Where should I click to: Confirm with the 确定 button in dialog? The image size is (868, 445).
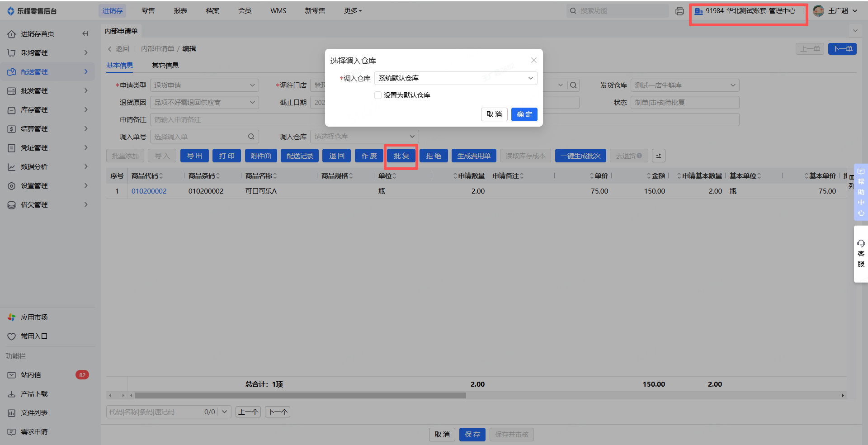click(524, 114)
